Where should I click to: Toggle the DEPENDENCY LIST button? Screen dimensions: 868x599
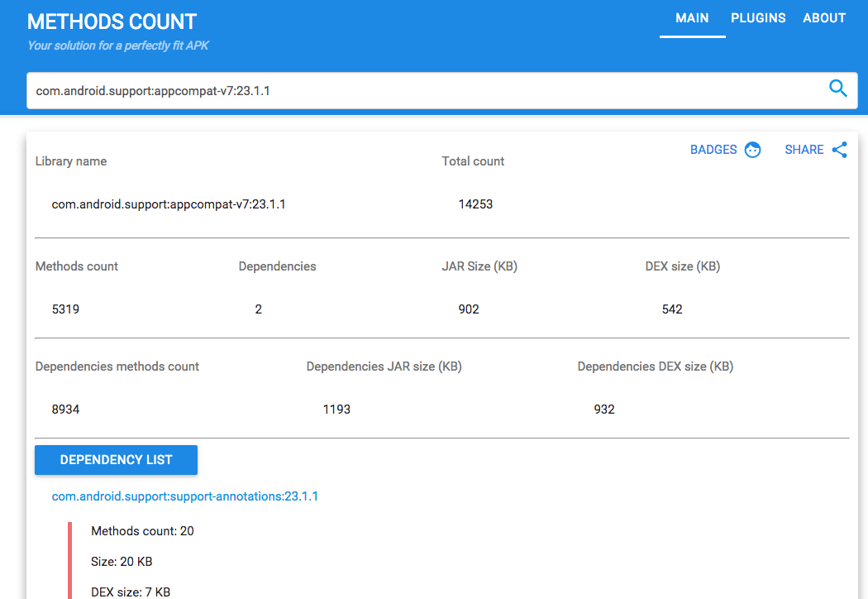(x=116, y=460)
